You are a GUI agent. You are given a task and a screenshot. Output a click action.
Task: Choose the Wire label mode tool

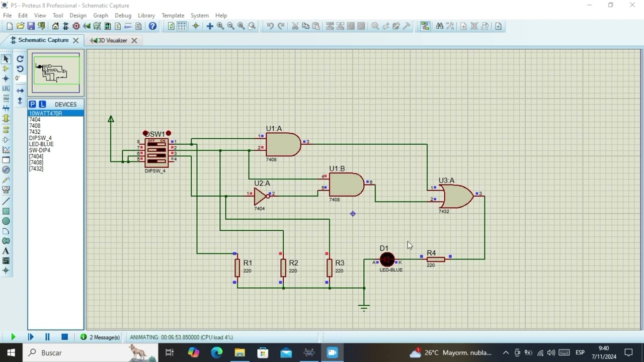click(x=6, y=88)
